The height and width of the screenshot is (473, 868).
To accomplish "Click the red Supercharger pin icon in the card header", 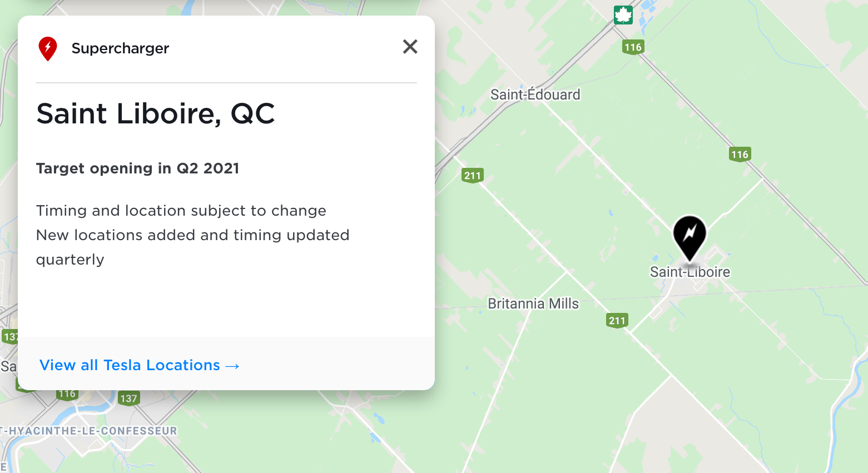I will [x=48, y=48].
